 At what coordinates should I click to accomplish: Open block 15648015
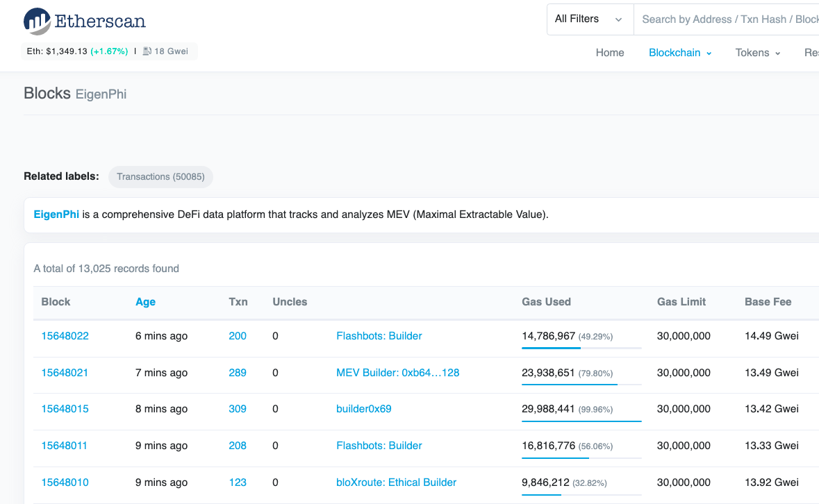point(65,409)
